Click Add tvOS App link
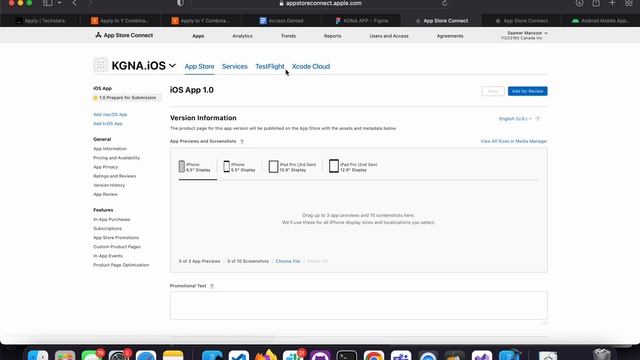640x360 pixels. pos(108,124)
